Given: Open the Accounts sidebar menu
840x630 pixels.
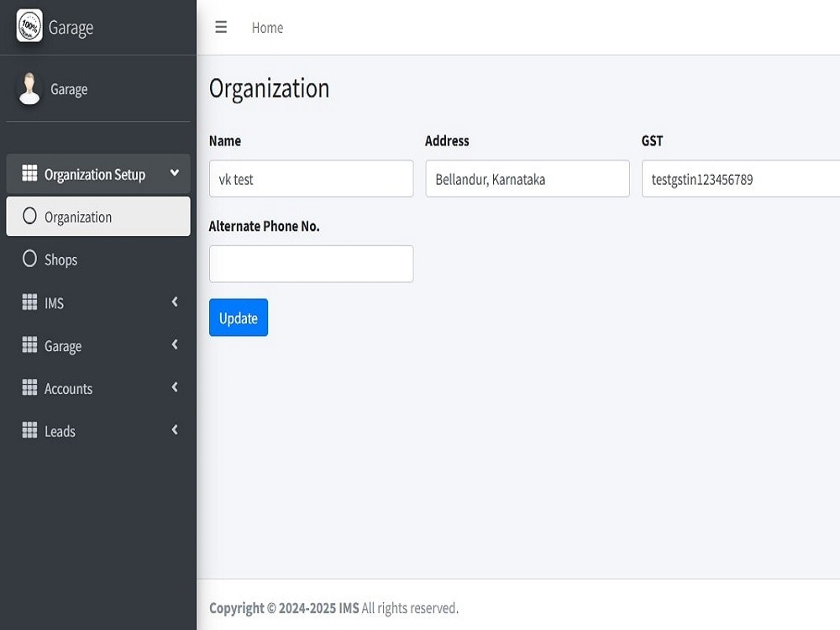Looking at the screenshot, I should pos(98,388).
